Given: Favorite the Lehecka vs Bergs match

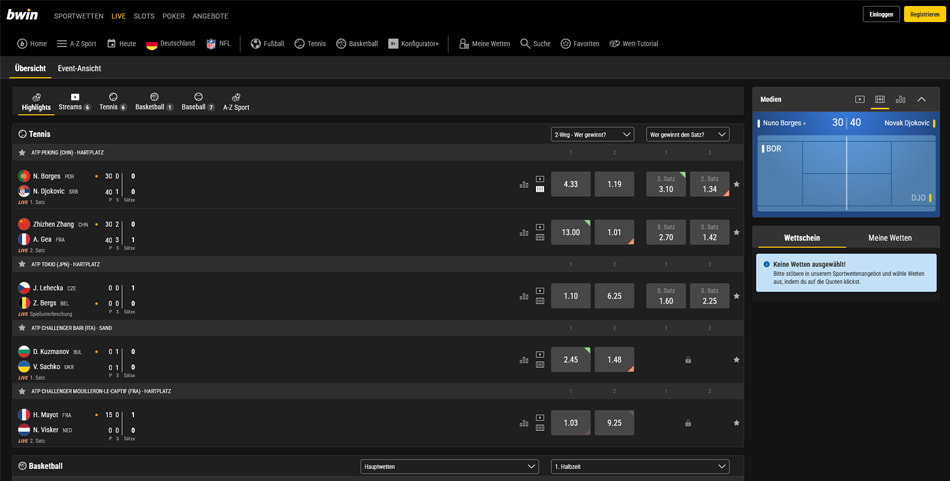Looking at the screenshot, I should (736, 296).
